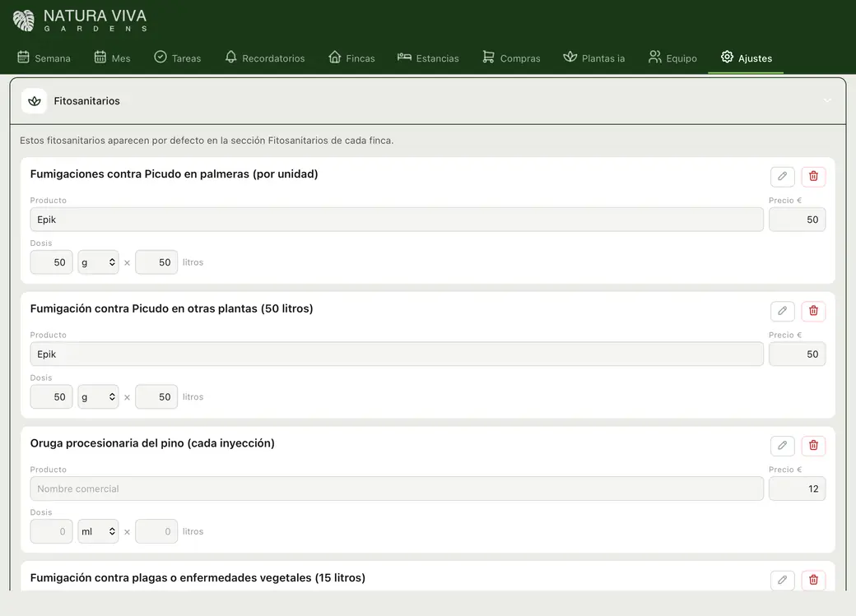The image size is (856, 616).
Task: Edit Fumigación contra plagas o enfermedades entry
Action: (782, 580)
